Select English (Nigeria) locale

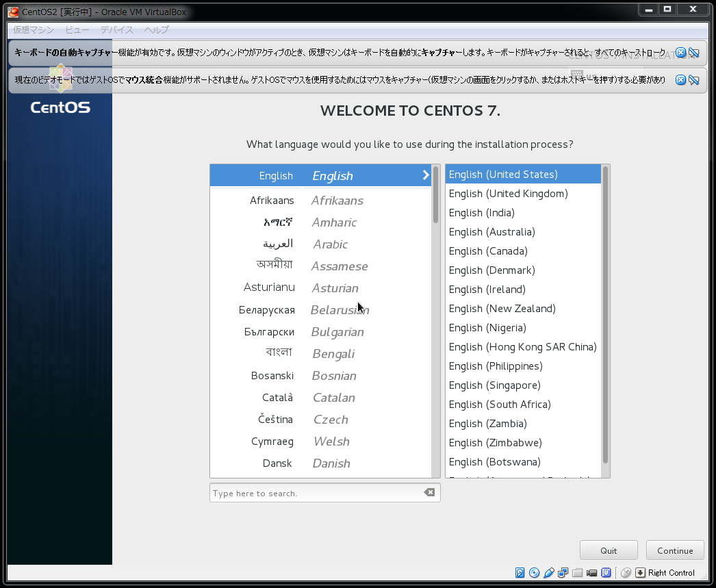tap(523, 328)
